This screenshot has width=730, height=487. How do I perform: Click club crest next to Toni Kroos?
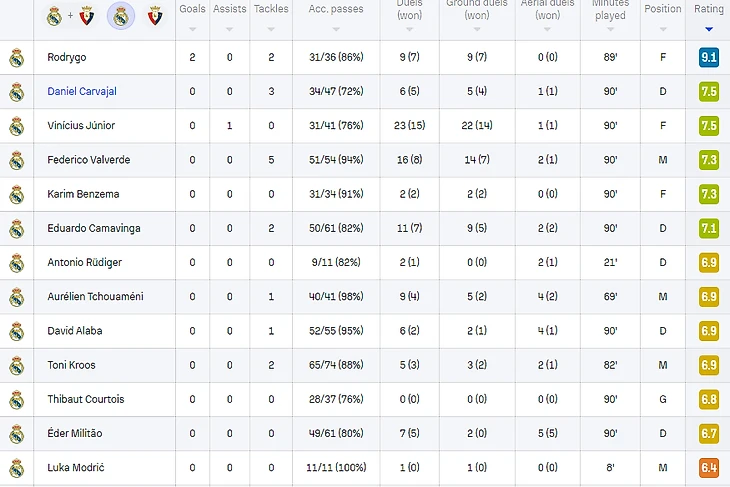[x=17, y=365]
